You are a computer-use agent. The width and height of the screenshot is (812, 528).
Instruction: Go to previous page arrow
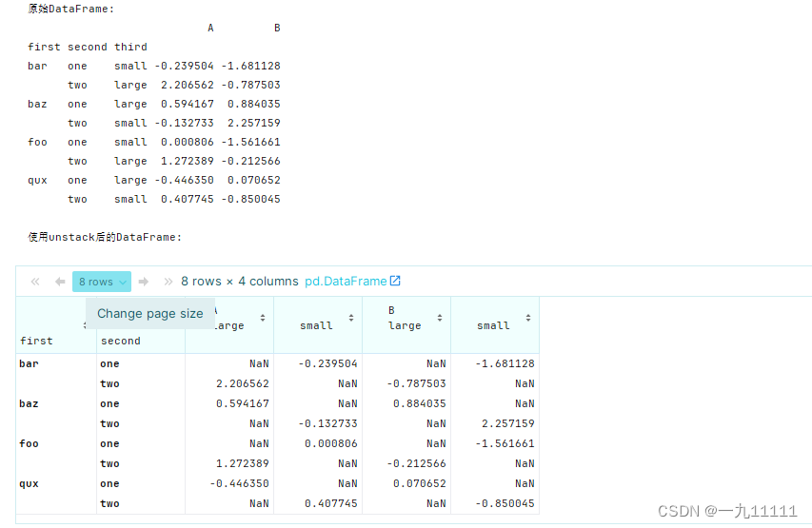(60, 282)
